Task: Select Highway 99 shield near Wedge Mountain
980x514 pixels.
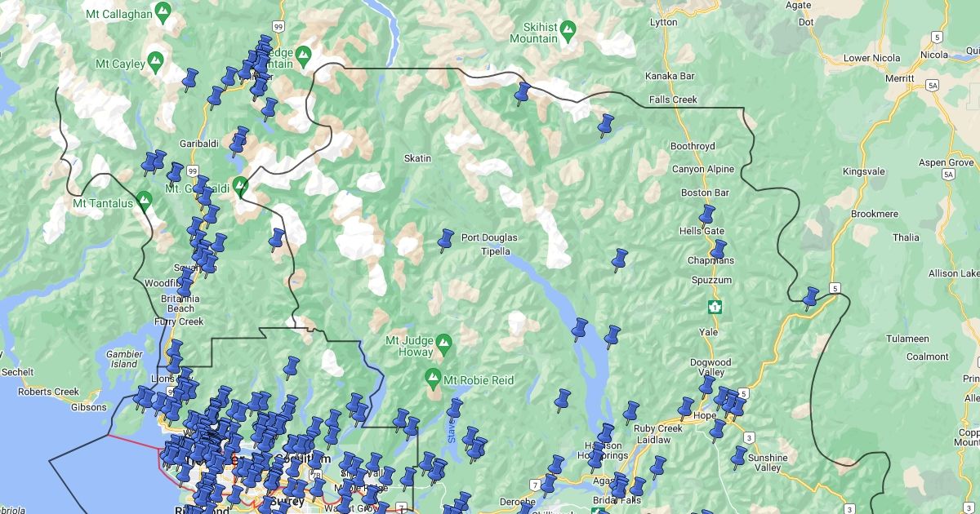Action: click(x=278, y=27)
